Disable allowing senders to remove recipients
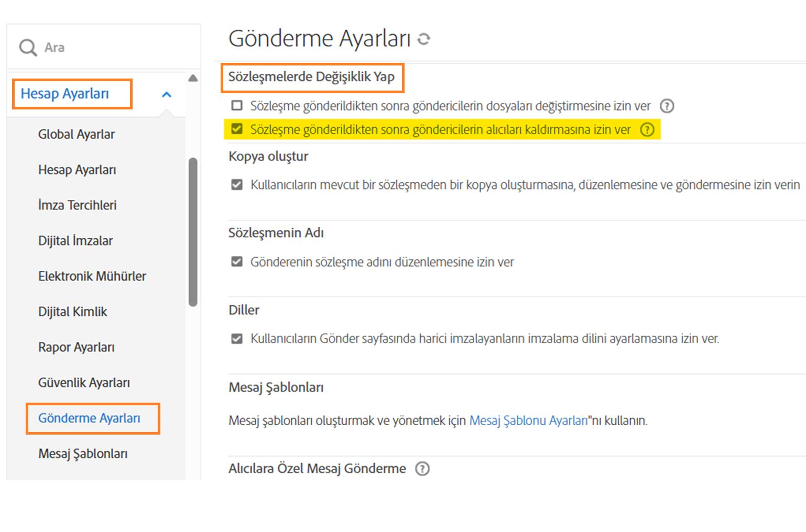 tap(236, 129)
